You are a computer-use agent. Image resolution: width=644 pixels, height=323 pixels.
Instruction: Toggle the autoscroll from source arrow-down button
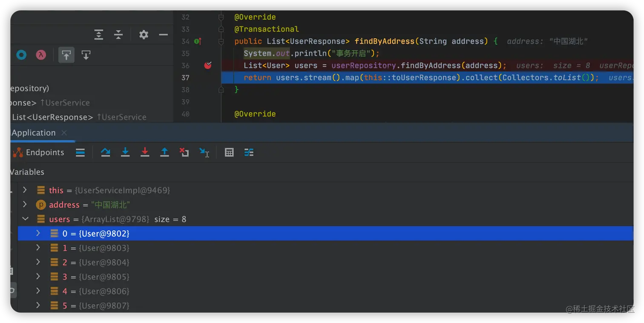86,55
